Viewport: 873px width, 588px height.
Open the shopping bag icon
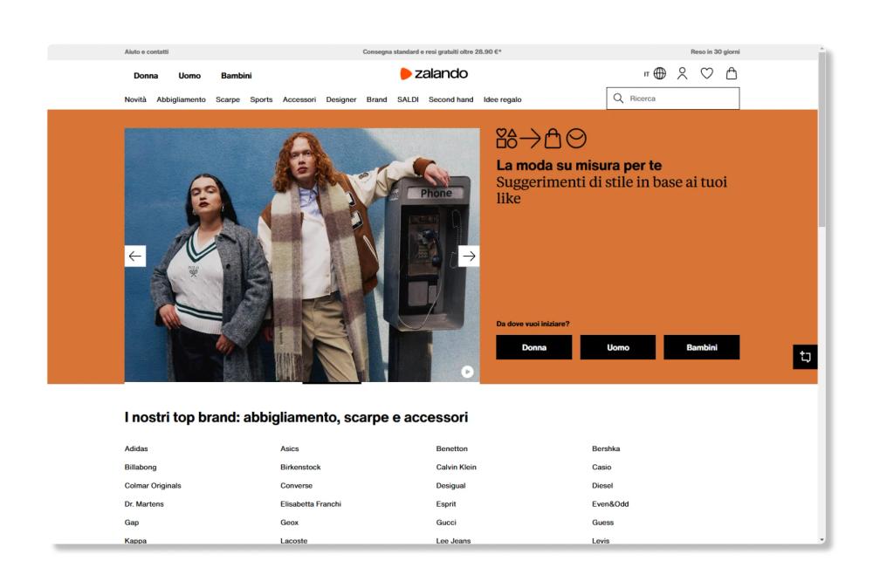[x=732, y=73]
